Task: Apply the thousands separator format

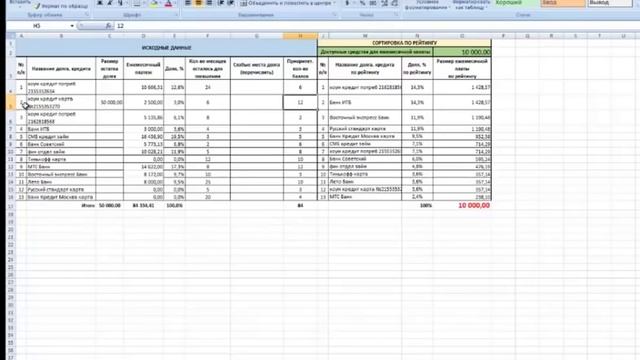Action: point(373,3)
